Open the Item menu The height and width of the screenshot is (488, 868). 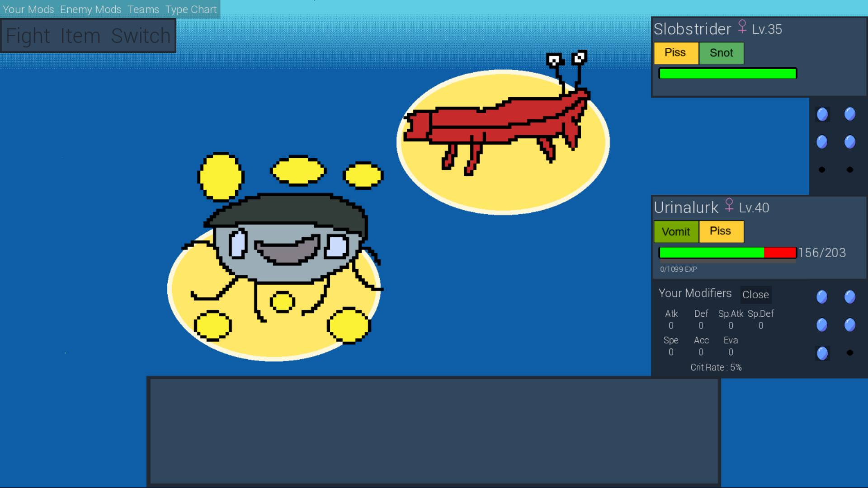pyautogui.click(x=80, y=36)
